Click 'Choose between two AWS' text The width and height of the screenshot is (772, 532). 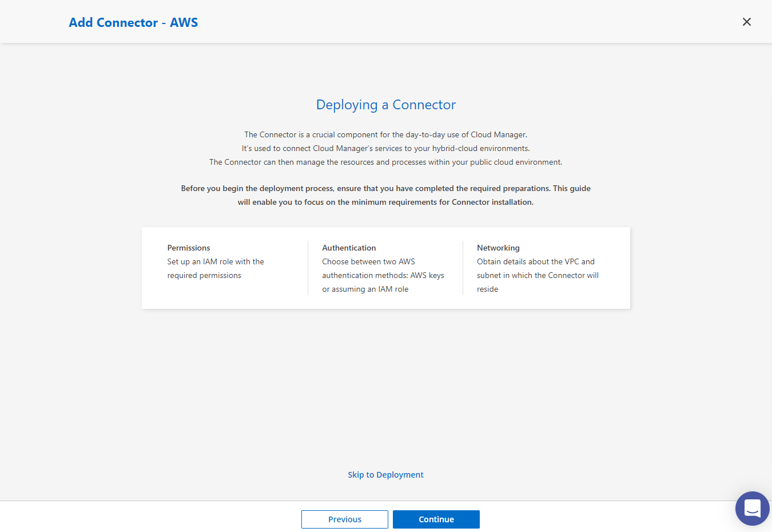tap(368, 261)
